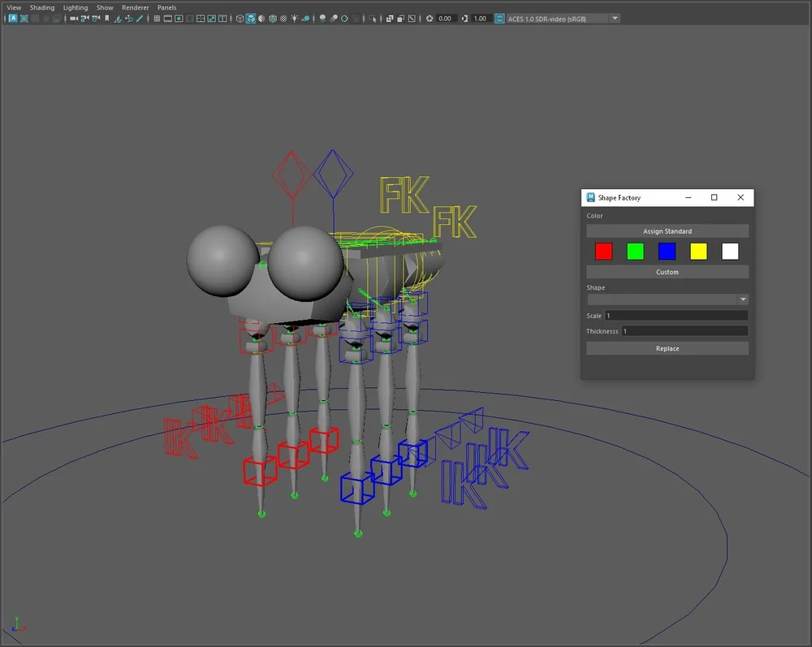The image size is (812, 647).
Task: Select the Grease Pencil icon
Action: 140,19
